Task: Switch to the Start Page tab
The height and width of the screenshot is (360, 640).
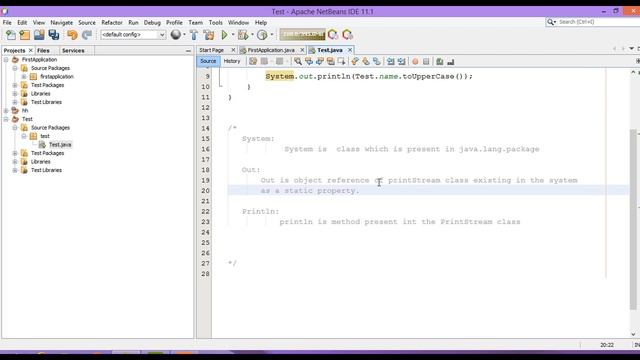Action: pos(212,50)
